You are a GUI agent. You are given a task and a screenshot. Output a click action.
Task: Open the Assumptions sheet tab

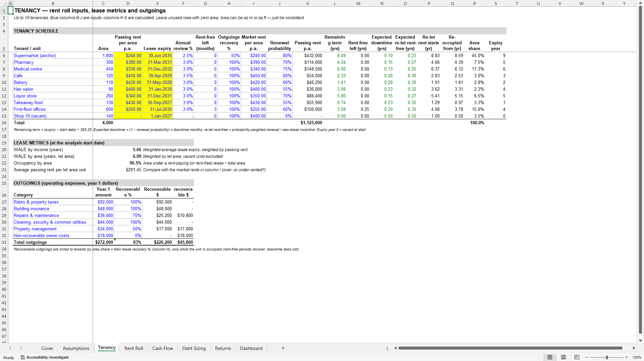click(x=76, y=348)
